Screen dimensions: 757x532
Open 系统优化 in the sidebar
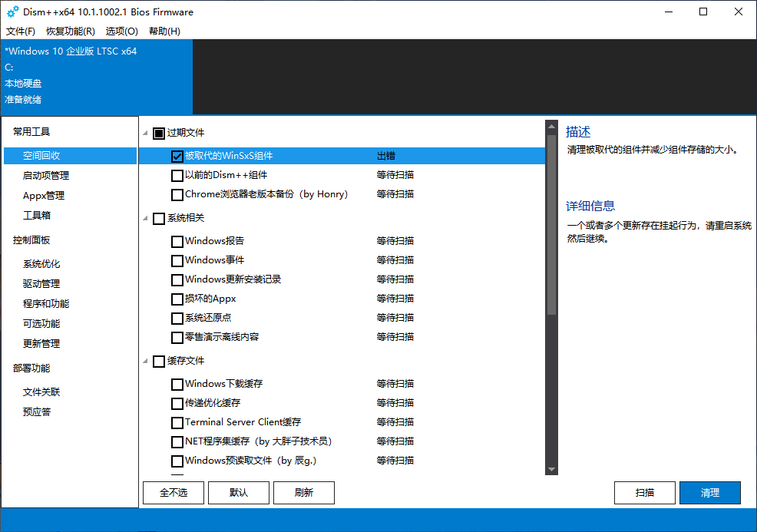tap(41, 263)
